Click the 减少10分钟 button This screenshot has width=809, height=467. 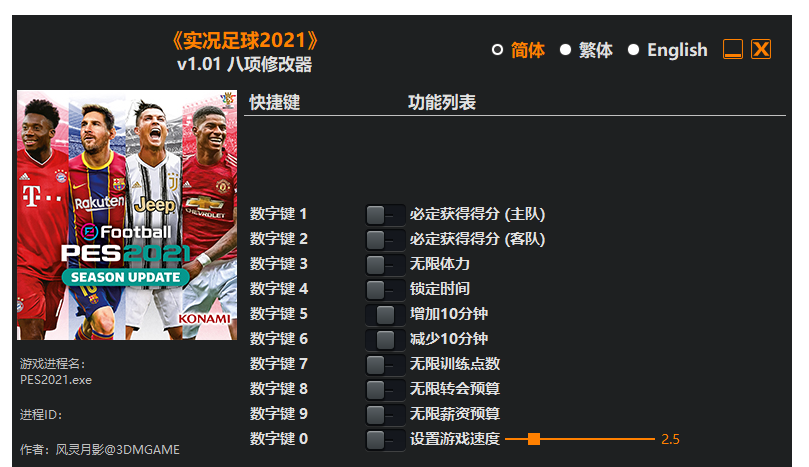coord(385,340)
